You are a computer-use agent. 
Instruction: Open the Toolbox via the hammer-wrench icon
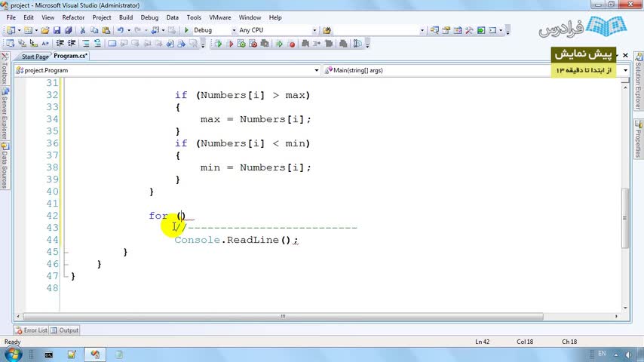click(x=469, y=30)
